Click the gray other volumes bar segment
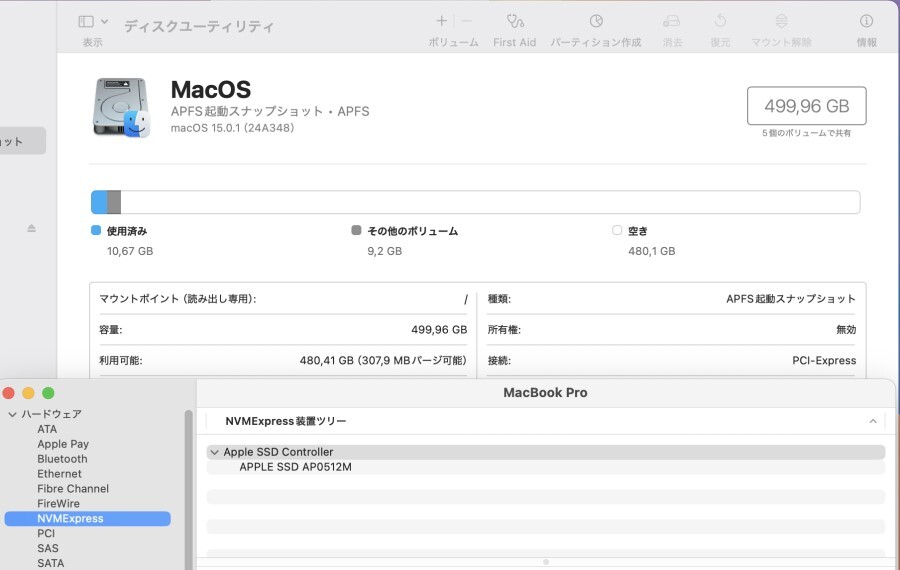Image resolution: width=900 pixels, height=570 pixels. (114, 202)
